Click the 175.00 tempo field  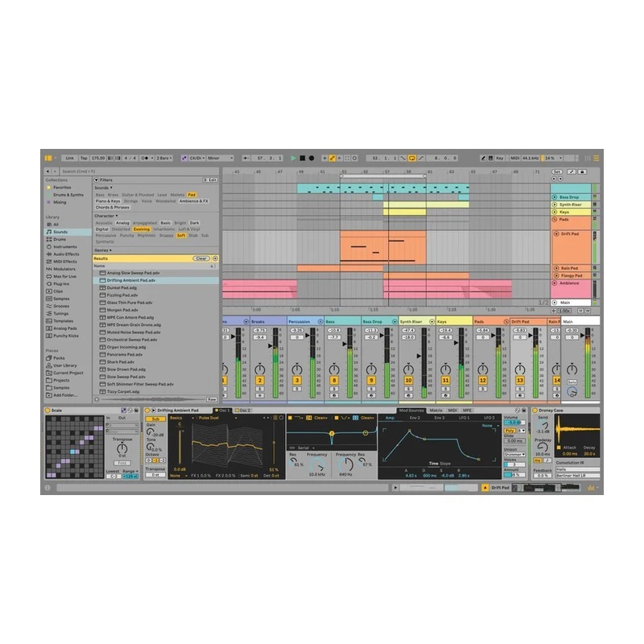pyautogui.click(x=98, y=158)
